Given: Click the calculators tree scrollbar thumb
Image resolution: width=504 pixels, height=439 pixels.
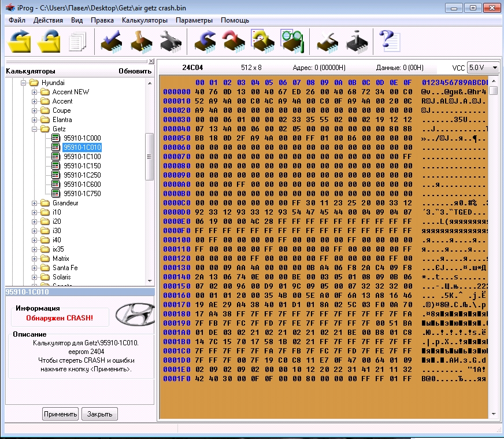Looking at the screenshot, I should point(150,157).
